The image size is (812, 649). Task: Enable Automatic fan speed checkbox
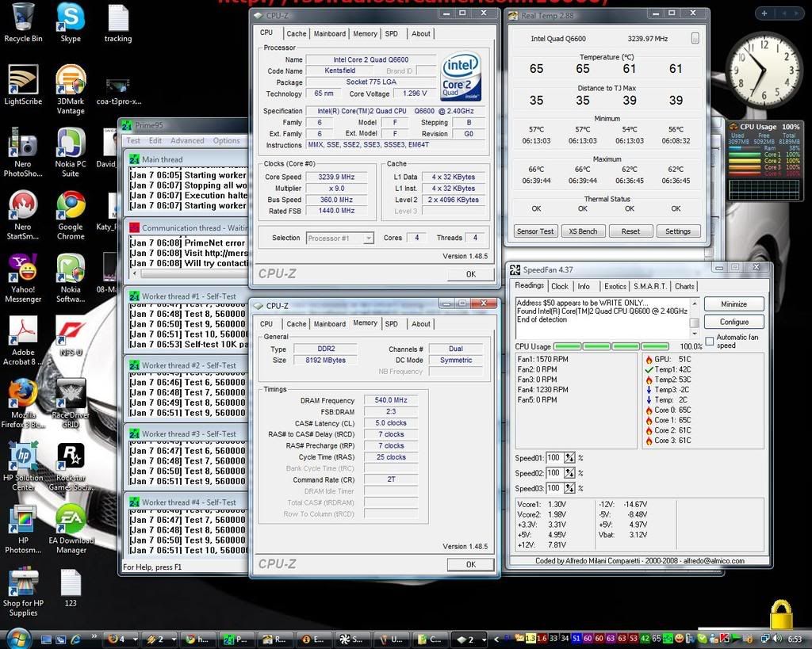click(709, 341)
